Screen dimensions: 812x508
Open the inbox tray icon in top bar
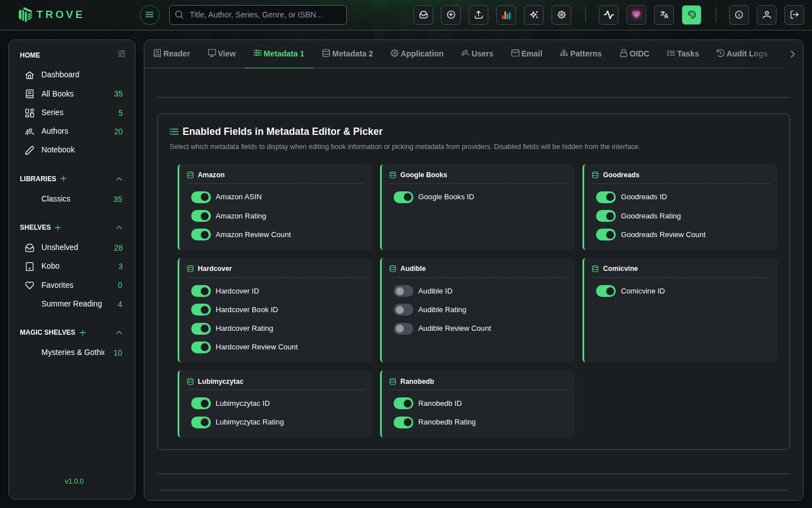click(423, 15)
